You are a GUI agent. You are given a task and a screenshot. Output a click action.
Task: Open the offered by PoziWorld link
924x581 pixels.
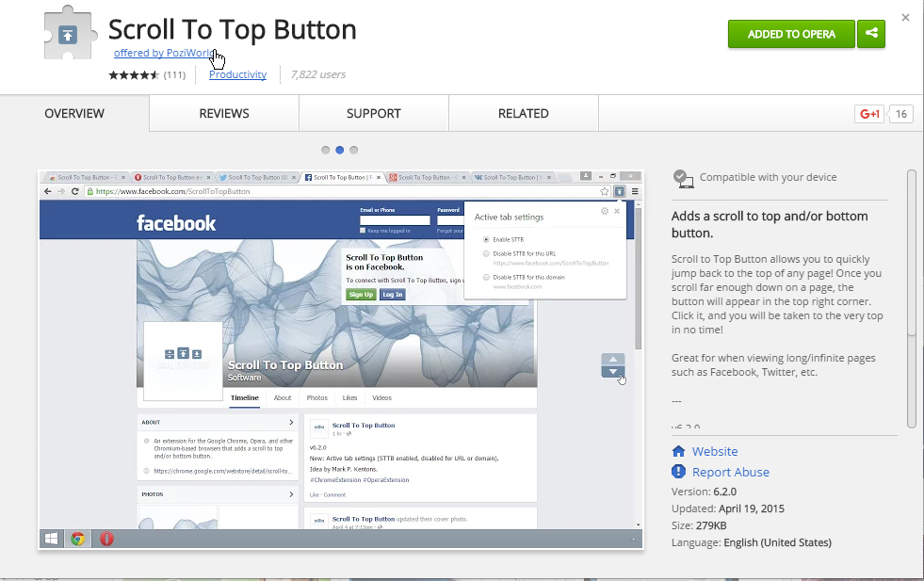coord(165,53)
